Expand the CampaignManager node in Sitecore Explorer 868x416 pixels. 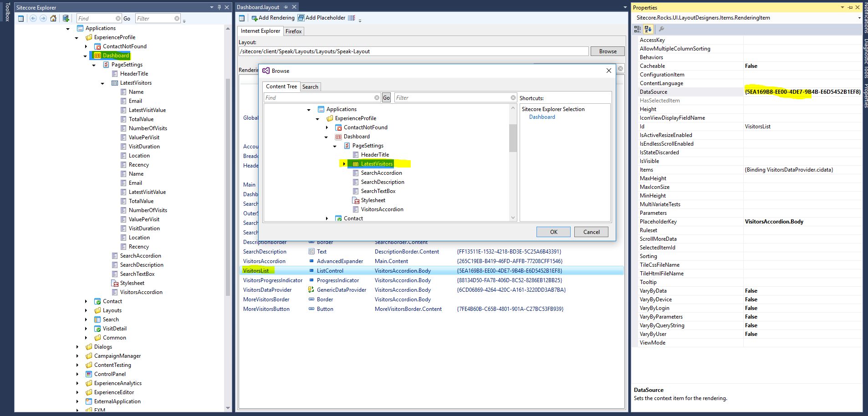click(77, 356)
